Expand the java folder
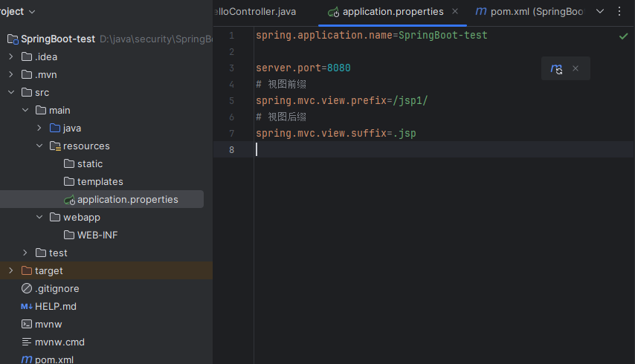635x364 pixels. point(39,129)
